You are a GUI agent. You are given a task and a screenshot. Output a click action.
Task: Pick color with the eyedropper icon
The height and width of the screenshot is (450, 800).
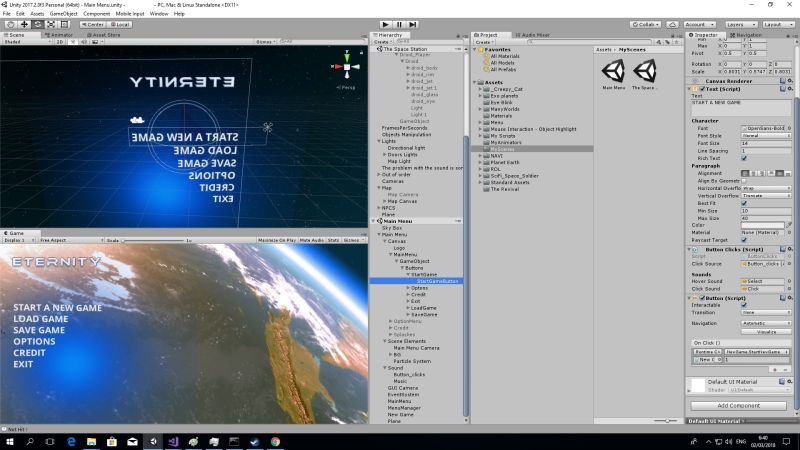click(x=789, y=225)
